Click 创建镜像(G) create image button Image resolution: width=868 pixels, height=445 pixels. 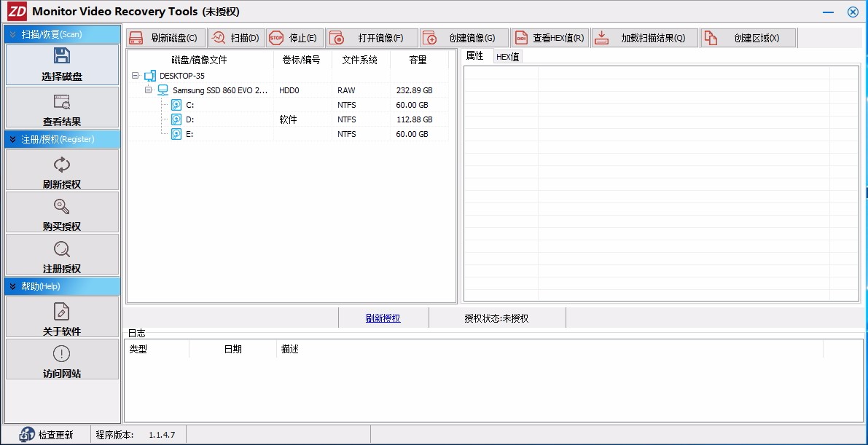[x=464, y=38]
